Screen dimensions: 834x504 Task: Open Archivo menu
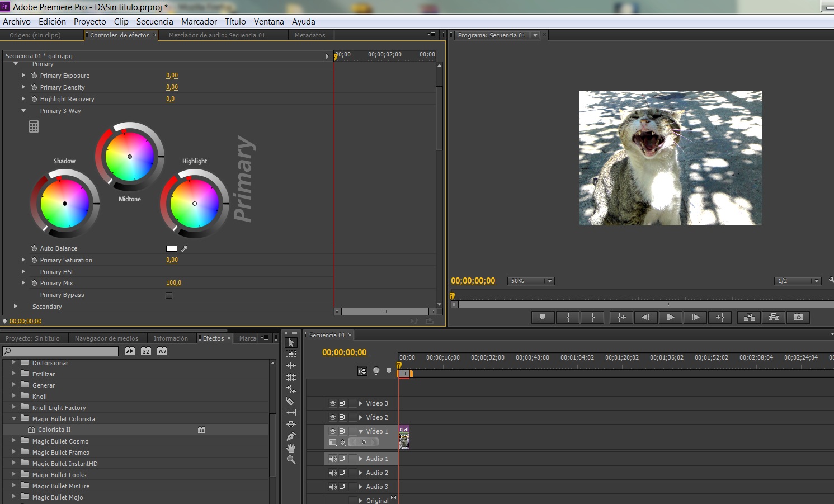click(x=17, y=22)
